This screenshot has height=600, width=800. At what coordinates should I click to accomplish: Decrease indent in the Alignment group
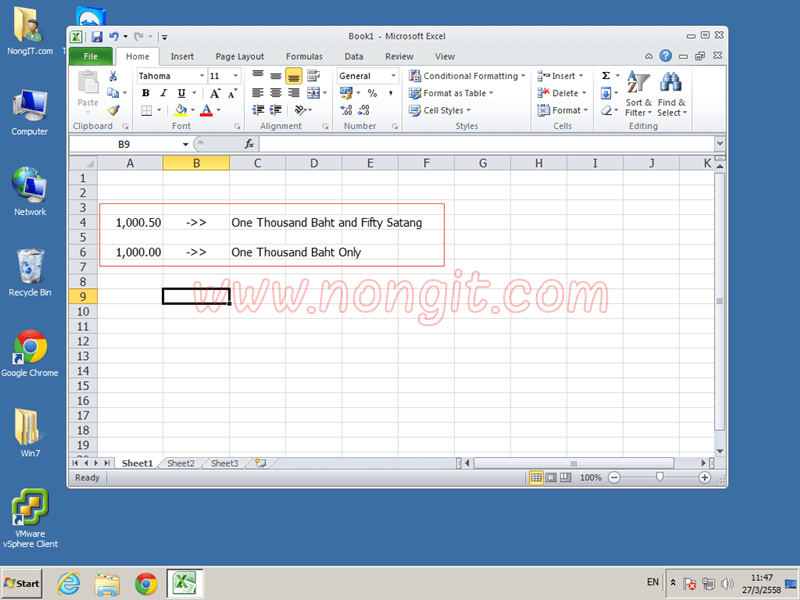click(x=258, y=110)
